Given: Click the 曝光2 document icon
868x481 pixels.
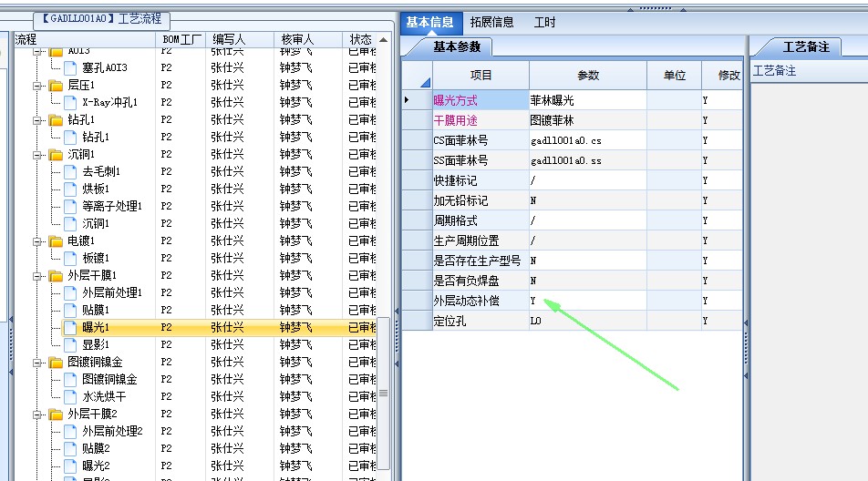Looking at the screenshot, I should (70, 466).
